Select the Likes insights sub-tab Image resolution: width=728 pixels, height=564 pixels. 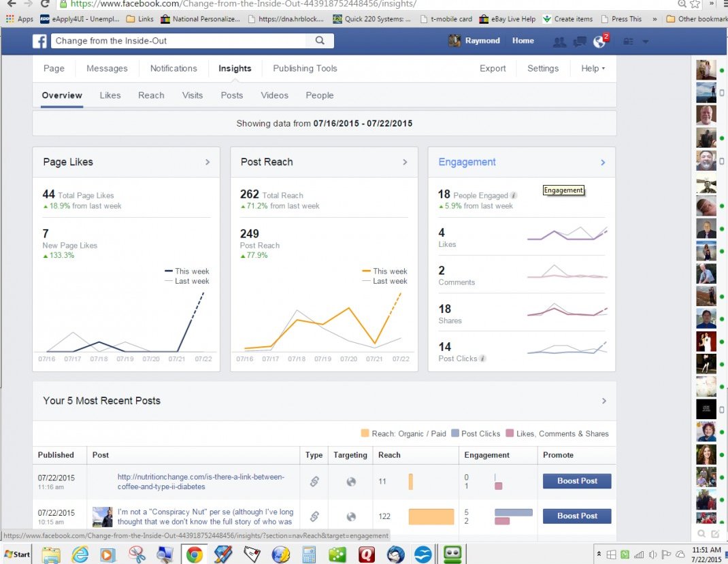[110, 95]
